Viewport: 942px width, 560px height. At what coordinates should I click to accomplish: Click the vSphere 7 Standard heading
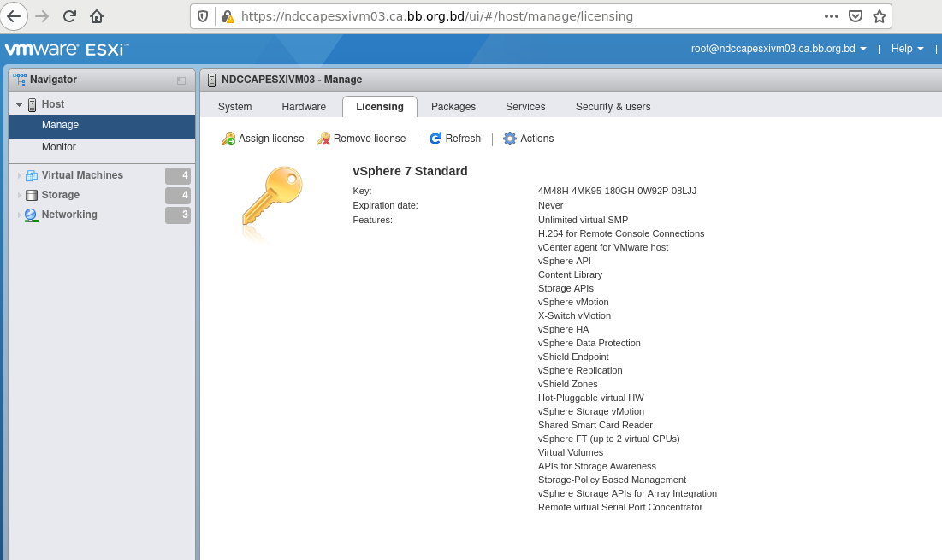coord(411,171)
